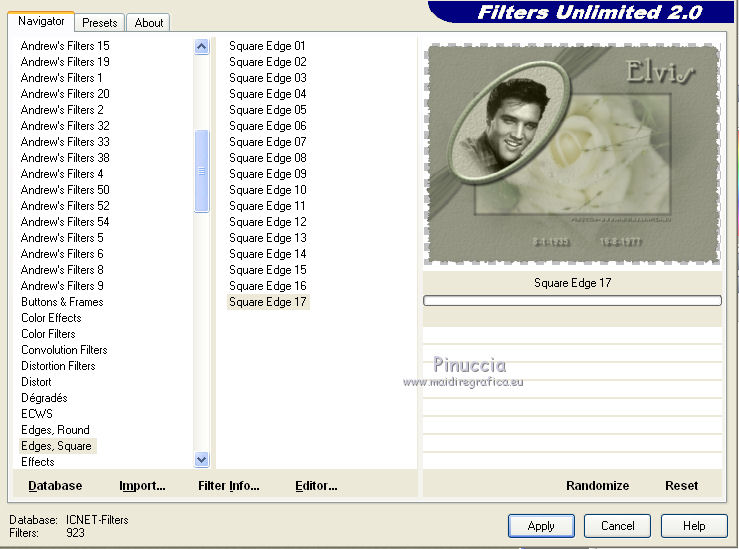
Task: Select Andrew's Filters 50 category
Action: [65, 190]
